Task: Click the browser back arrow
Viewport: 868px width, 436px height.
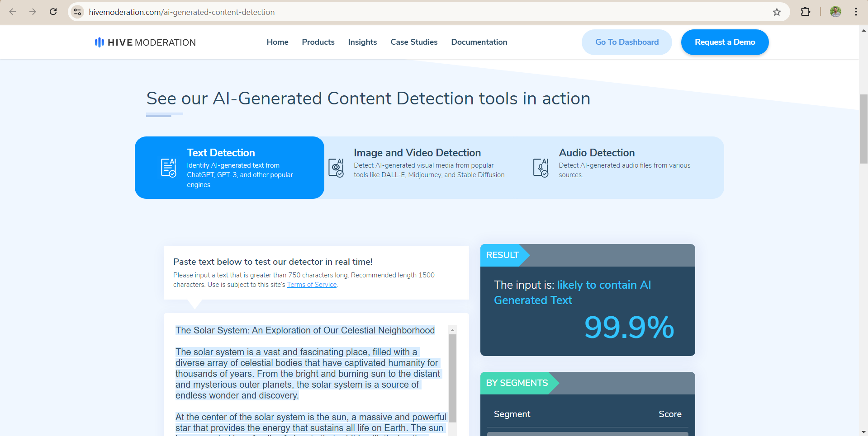Action: tap(13, 12)
